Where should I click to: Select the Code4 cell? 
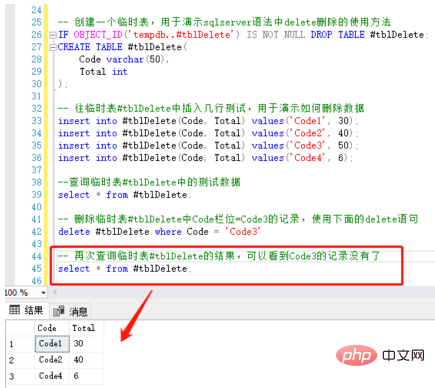52,376
